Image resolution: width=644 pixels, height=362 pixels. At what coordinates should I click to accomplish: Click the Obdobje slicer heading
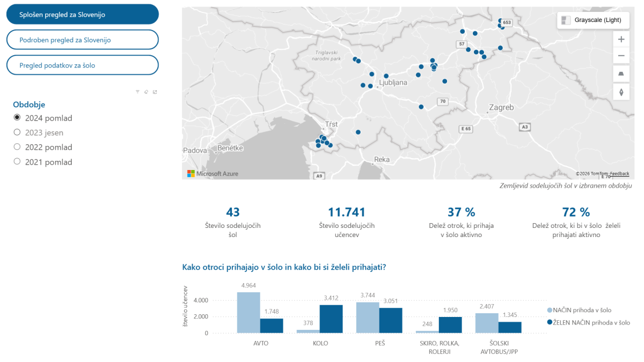tap(29, 105)
